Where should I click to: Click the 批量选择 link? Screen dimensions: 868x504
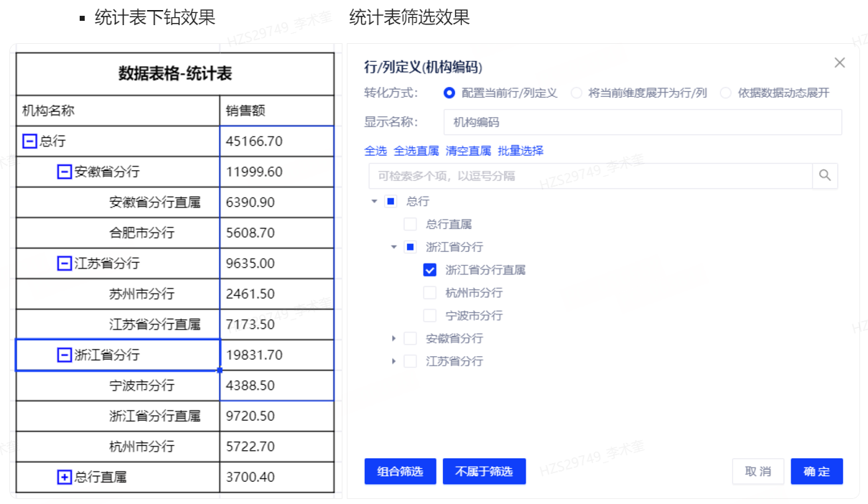(x=521, y=151)
